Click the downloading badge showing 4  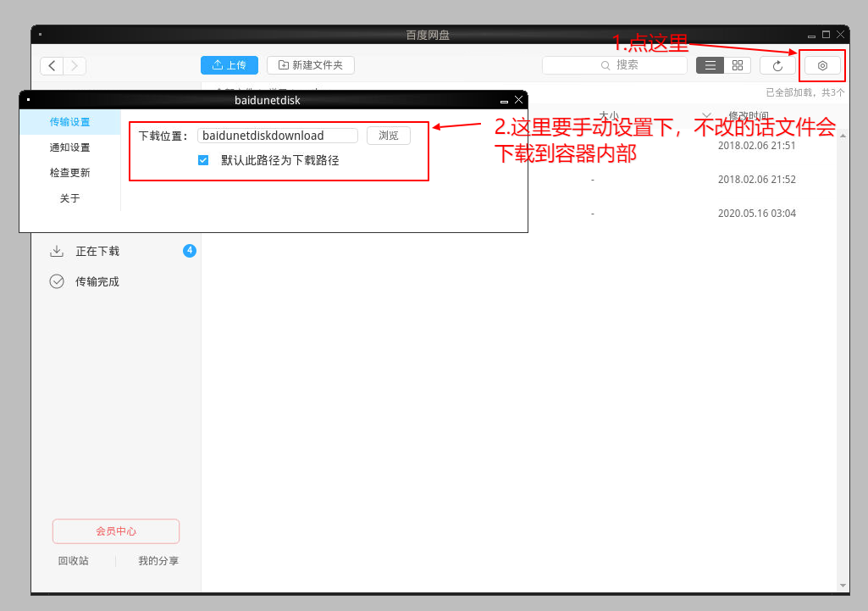(190, 251)
